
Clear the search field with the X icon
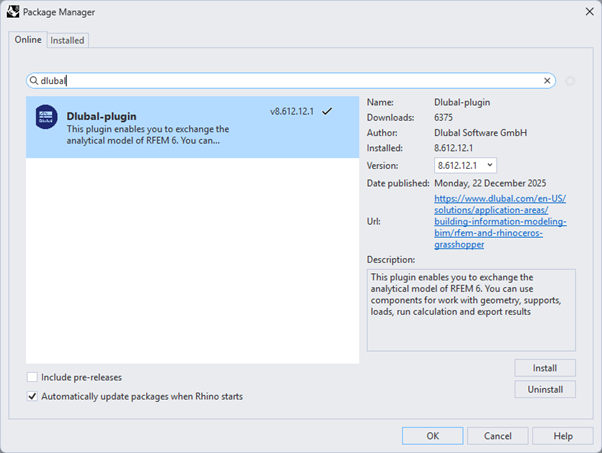(547, 80)
